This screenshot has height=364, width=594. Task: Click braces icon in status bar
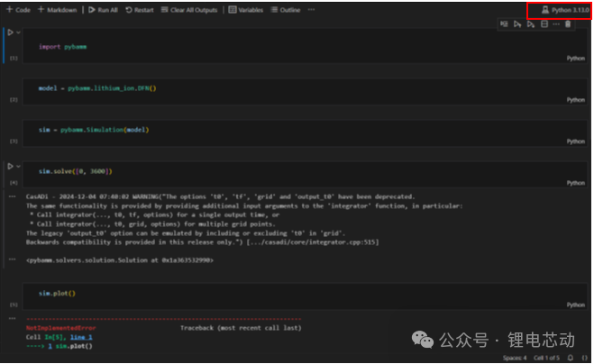[584, 358]
